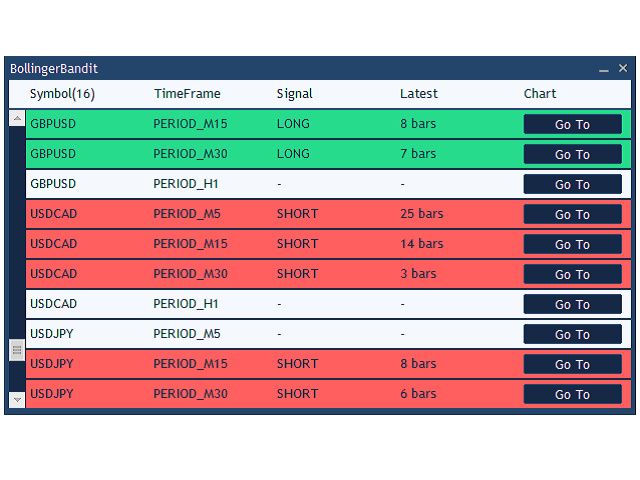640x480 pixels.
Task: Click the Symbol(16) column header
Action: click(x=62, y=94)
